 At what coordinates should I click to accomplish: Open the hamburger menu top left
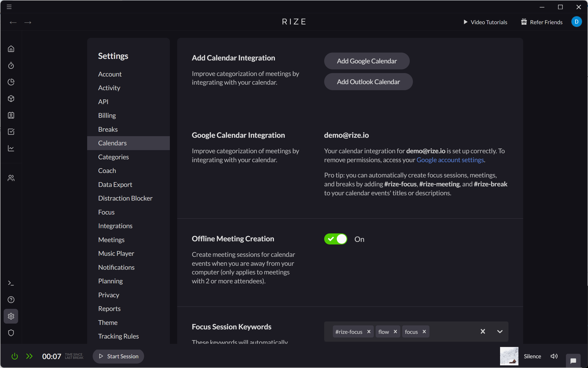9,7
